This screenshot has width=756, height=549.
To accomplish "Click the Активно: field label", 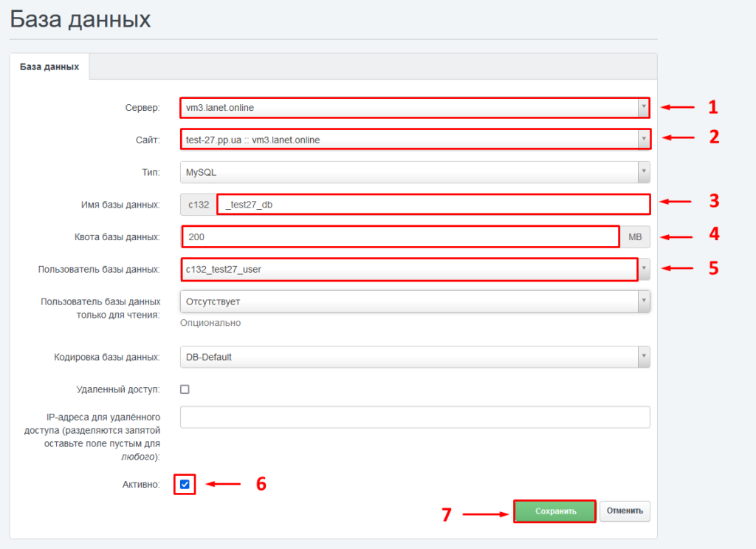I will (140, 485).
